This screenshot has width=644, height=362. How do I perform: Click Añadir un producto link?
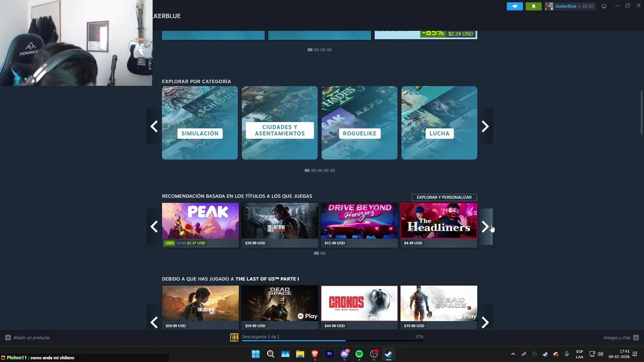(31, 337)
